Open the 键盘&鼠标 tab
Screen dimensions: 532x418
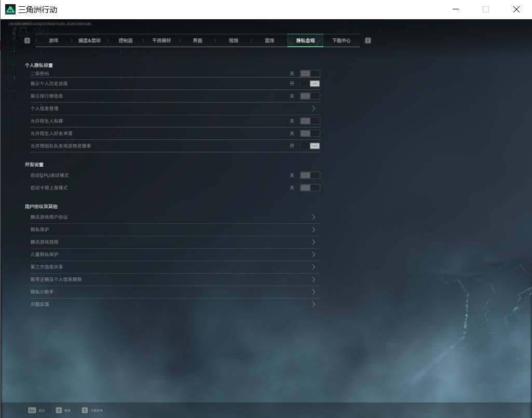click(x=90, y=41)
